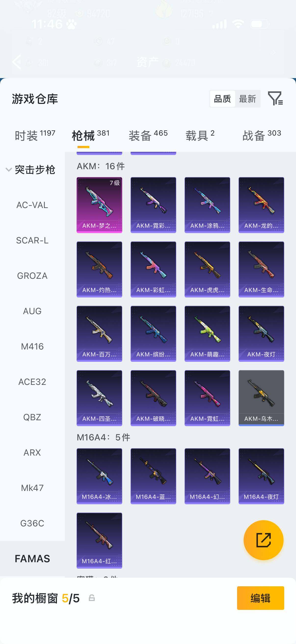
Task: Select M416 in the weapon list
Action: pyautogui.click(x=32, y=347)
